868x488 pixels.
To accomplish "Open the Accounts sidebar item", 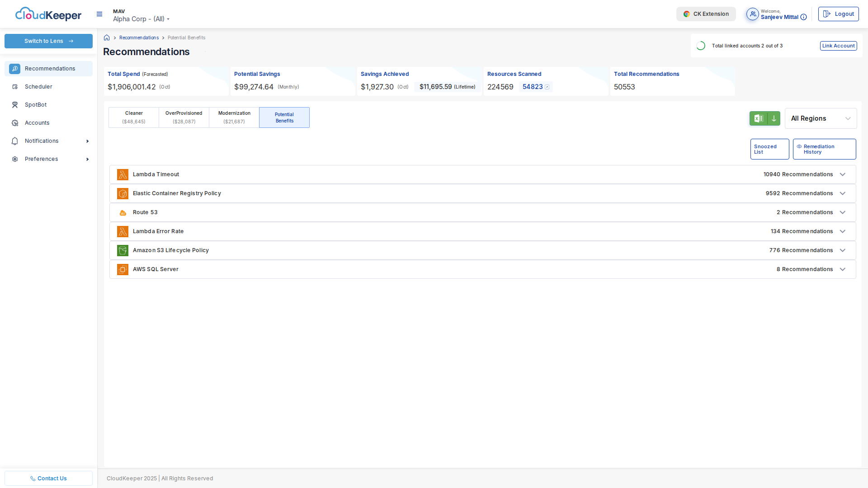I will tap(37, 123).
